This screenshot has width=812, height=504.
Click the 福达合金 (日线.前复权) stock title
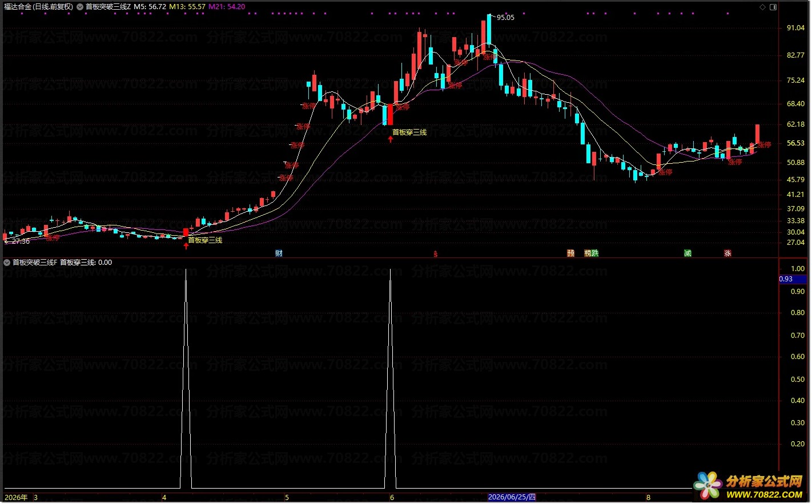38,7
